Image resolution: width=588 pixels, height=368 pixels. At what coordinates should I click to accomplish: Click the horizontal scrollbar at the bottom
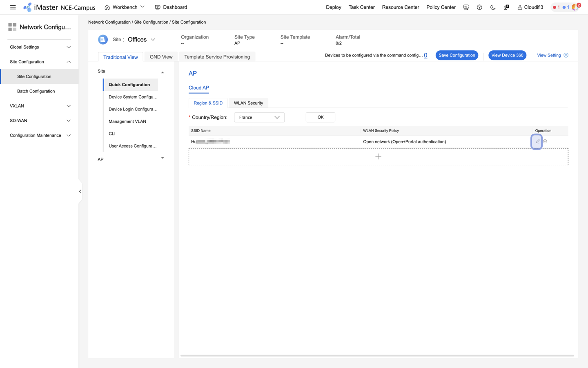pyautogui.click(x=377, y=356)
